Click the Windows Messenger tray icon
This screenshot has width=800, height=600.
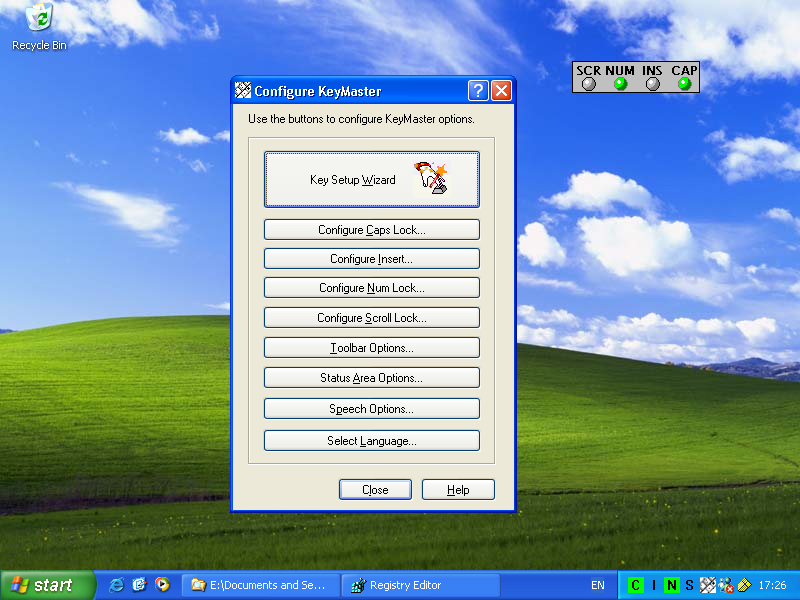(x=726, y=585)
